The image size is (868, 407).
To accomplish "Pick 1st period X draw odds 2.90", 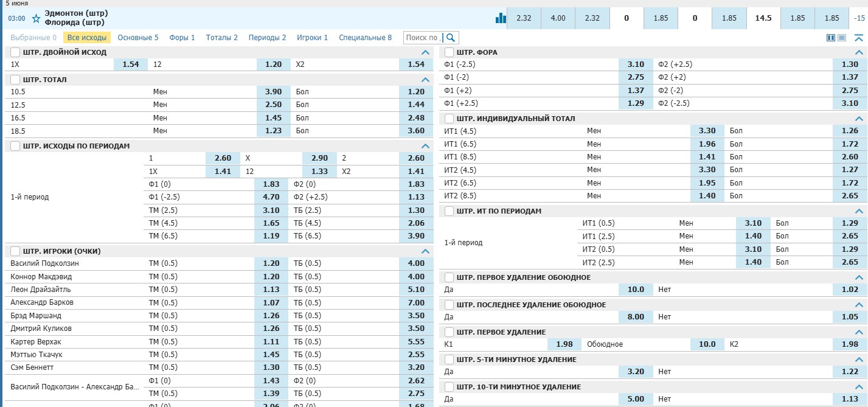I will pyautogui.click(x=319, y=158).
